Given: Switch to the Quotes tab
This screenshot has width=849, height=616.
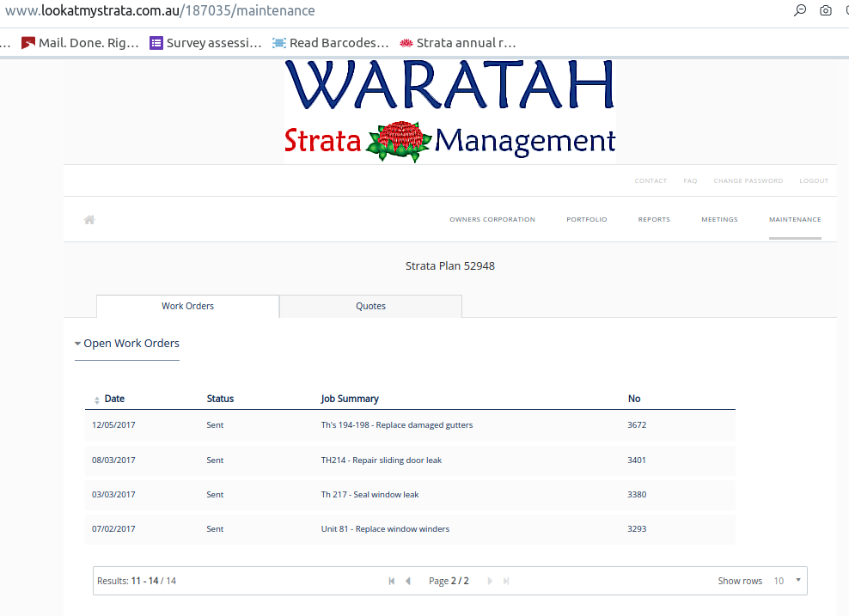Looking at the screenshot, I should (371, 306).
